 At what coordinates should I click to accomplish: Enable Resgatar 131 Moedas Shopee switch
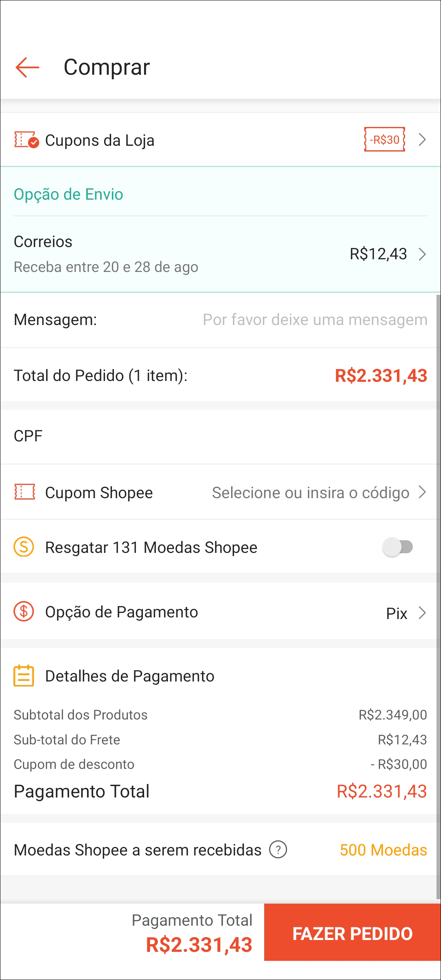[398, 547]
